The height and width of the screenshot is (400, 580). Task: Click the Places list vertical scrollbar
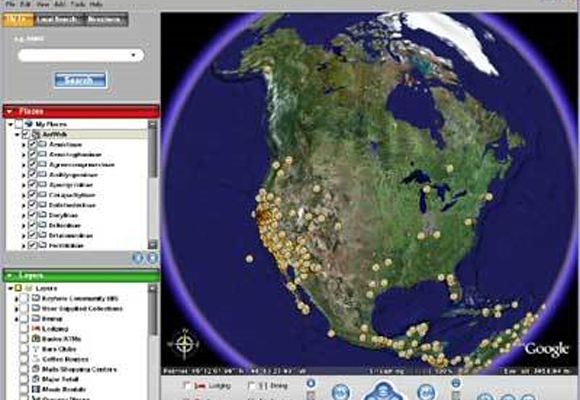click(x=153, y=184)
